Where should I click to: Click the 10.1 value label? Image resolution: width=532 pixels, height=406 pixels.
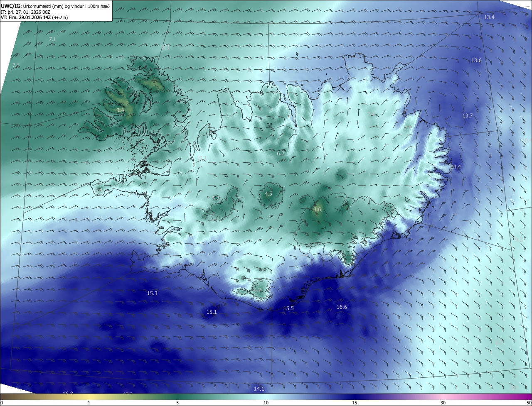click(x=201, y=158)
